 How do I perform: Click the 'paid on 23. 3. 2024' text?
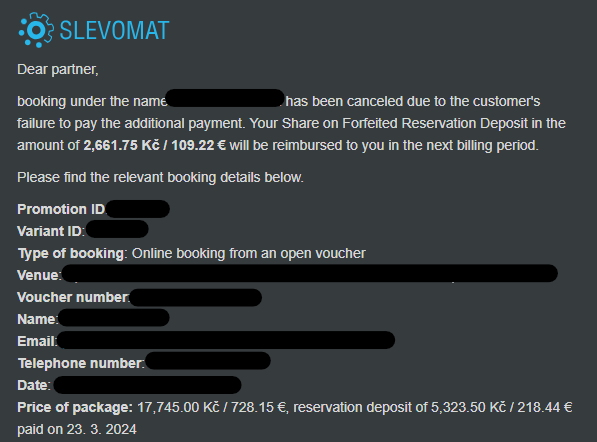77,429
